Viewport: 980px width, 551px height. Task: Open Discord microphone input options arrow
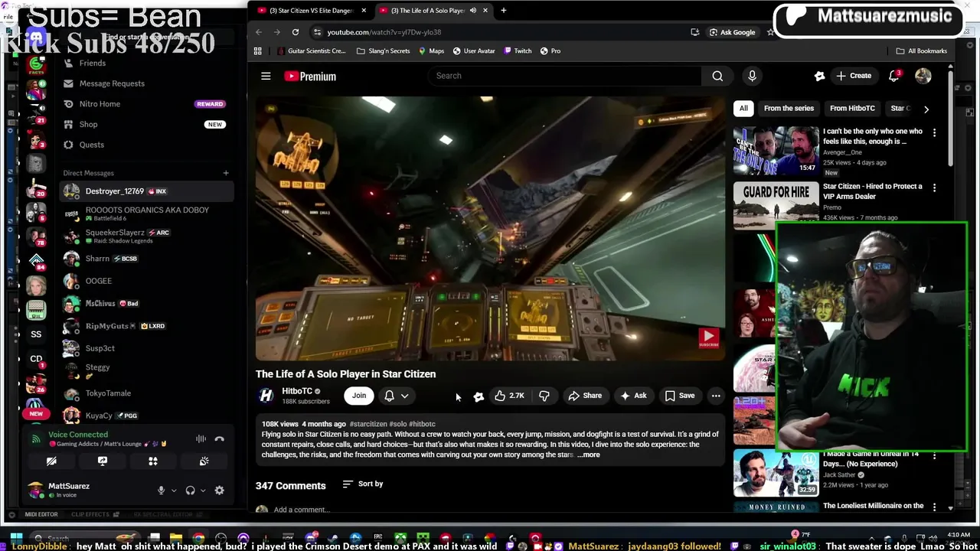pyautogui.click(x=174, y=491)
